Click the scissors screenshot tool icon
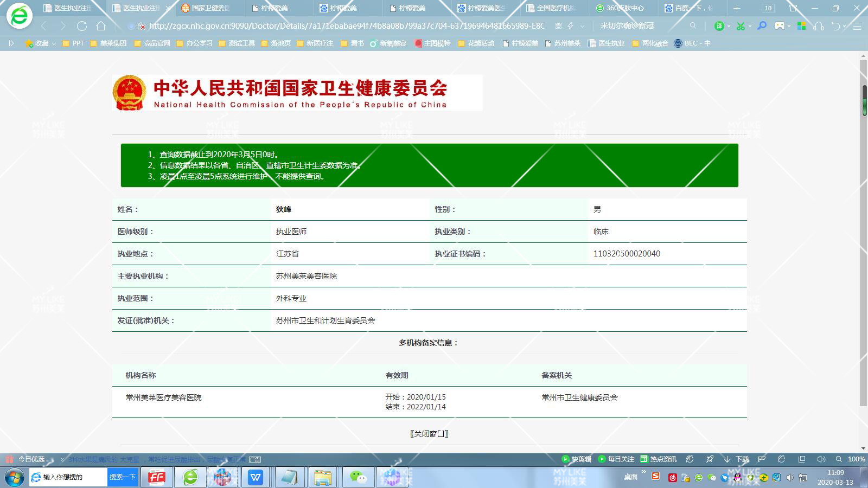 741,26
